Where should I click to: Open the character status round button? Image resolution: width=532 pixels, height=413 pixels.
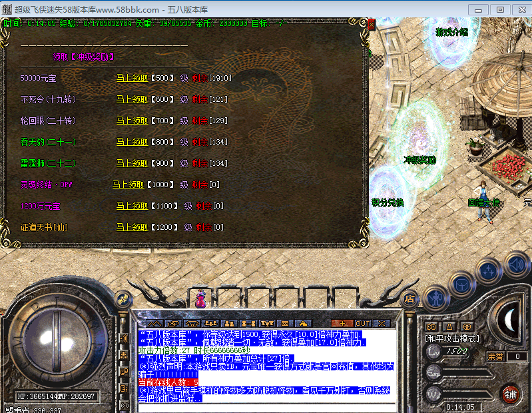click(x=435, y=299)
